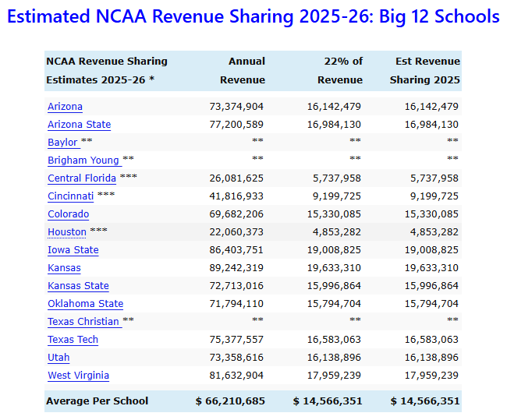Click NCAA Revenue Sharing Estimates header

pos(107,70)
